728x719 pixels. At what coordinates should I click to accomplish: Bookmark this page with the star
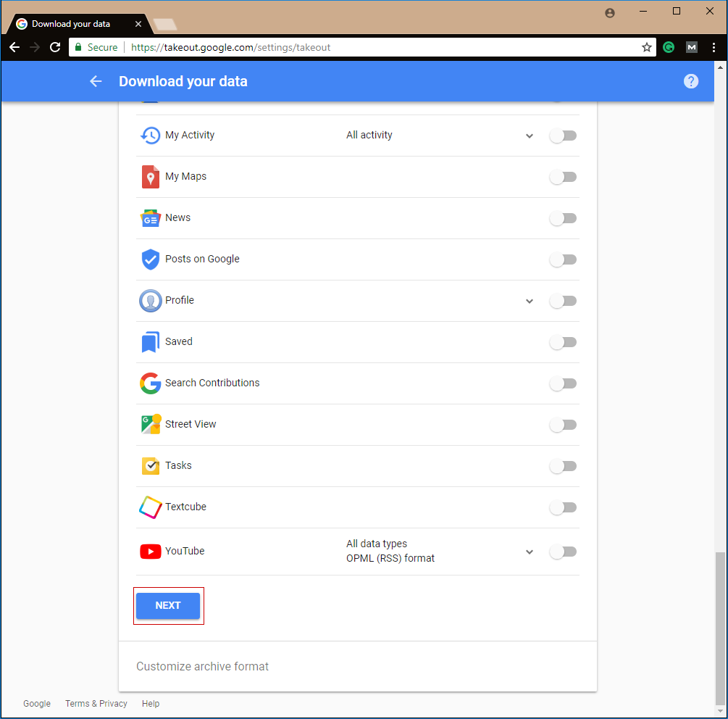[646, 47]
